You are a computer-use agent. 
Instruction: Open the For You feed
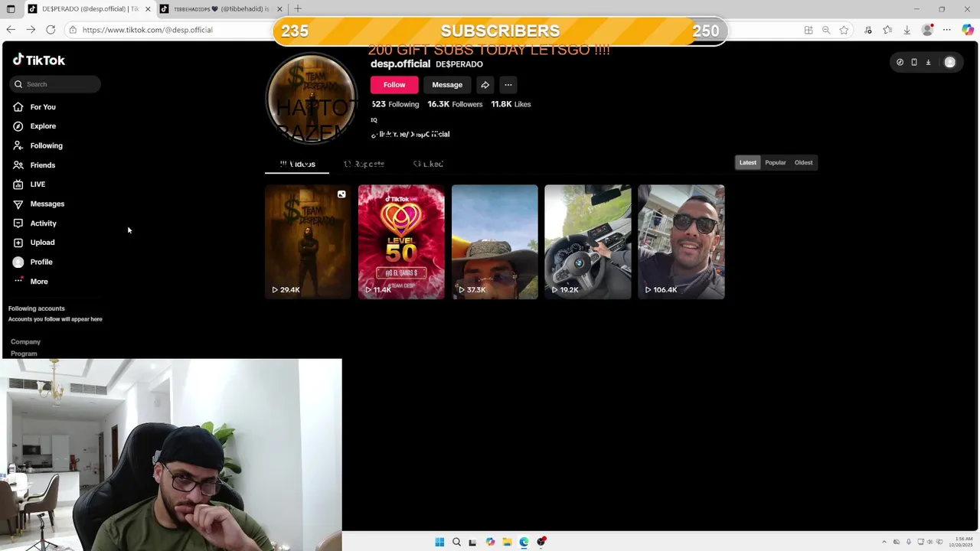coord(43,107)
